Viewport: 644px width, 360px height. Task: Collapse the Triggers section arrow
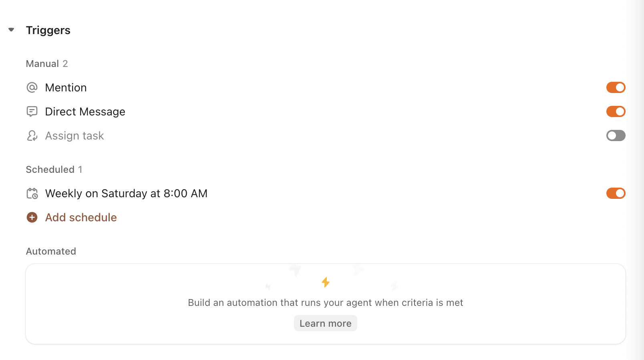click(11, 30)
